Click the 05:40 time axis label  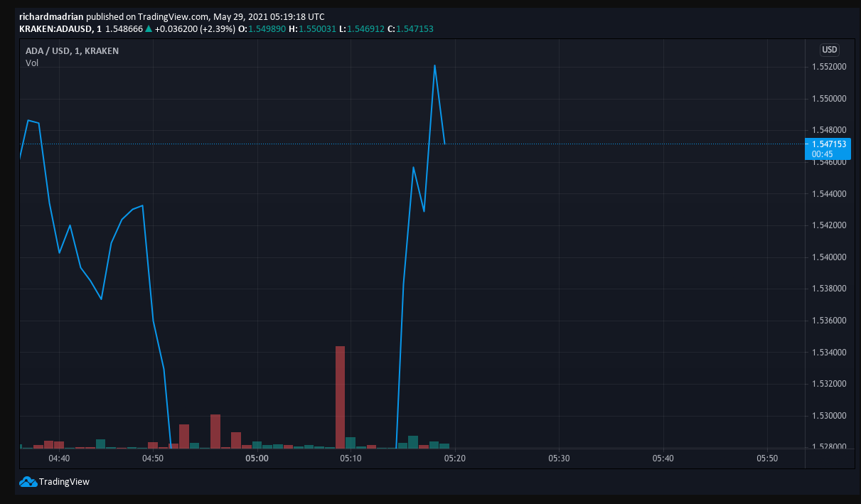[x=663, y=459]
